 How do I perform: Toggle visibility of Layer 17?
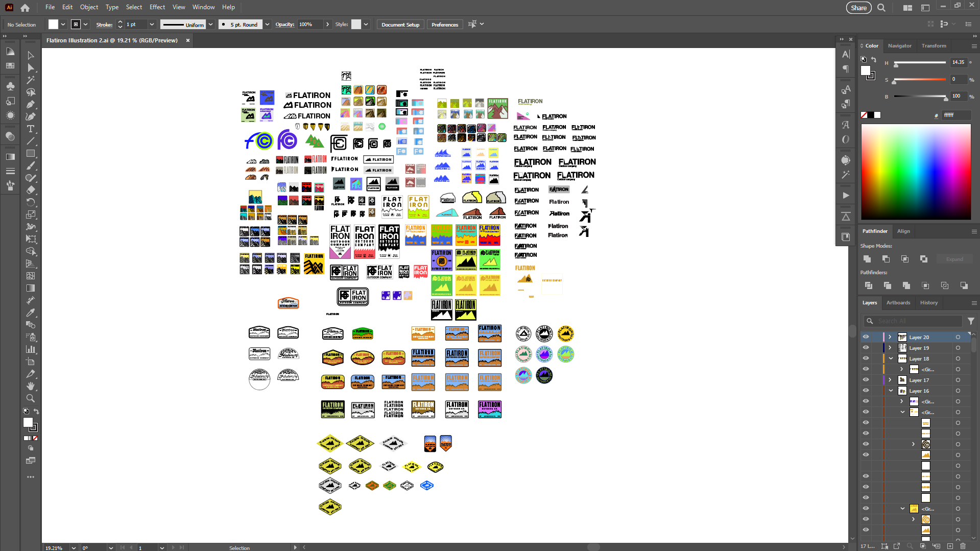(866, 380)
